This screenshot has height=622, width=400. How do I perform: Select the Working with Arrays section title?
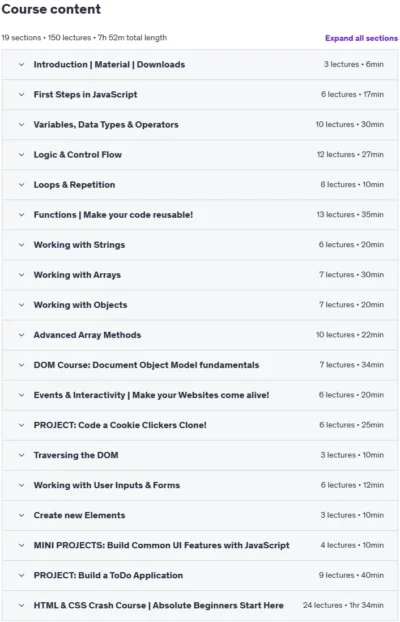(77, 275)
